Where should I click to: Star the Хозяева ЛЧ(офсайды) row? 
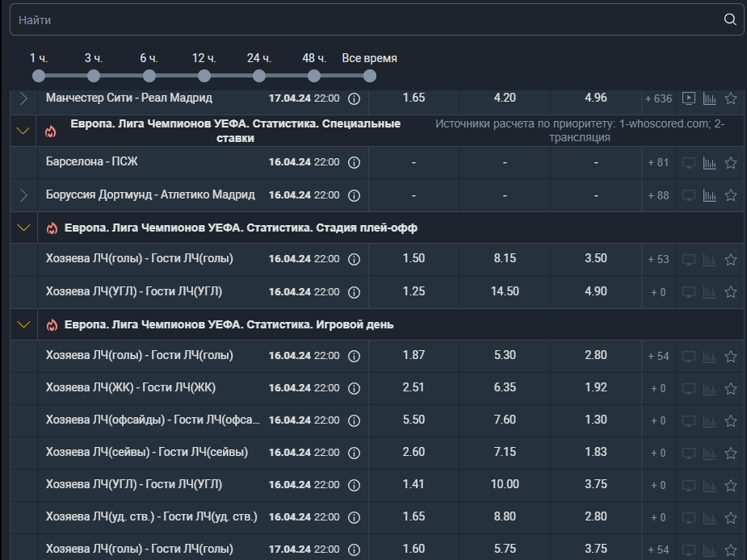(731, 420)
